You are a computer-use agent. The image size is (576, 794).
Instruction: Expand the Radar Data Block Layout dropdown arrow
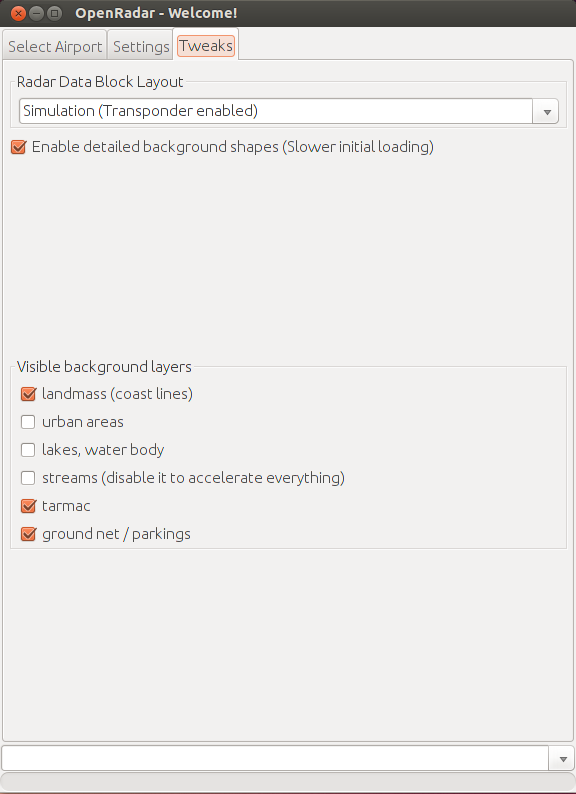coord(546,111)
